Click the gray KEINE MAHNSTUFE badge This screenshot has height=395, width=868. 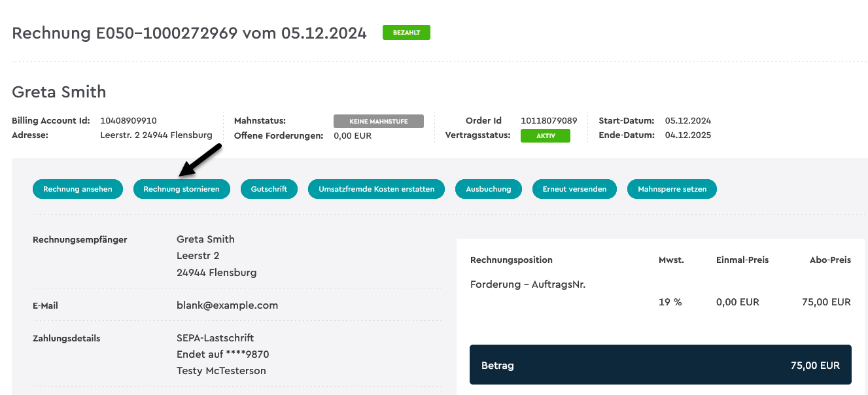[379, 121]
